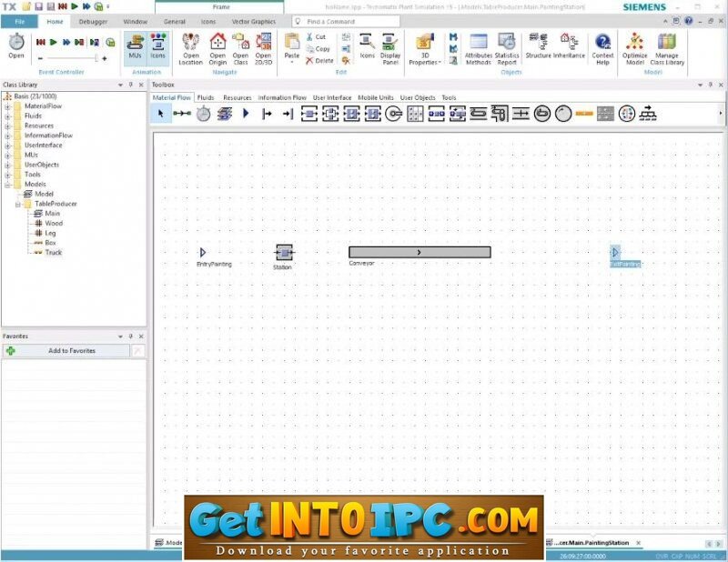This screenshot has height=562, width=728.
Task: Pick the Frame object in Toolbox
Action: 225,114
